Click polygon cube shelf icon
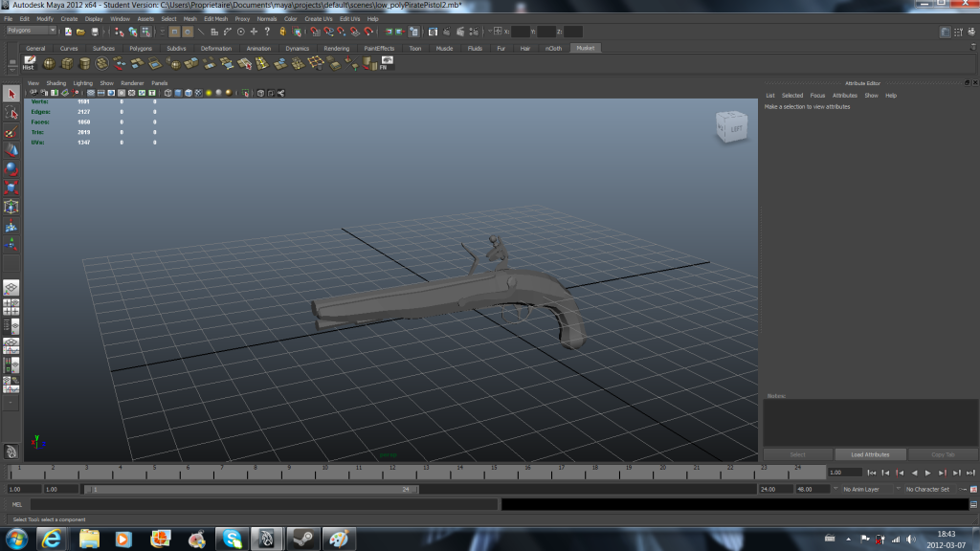Screen dimensions: 980x551 66,63
